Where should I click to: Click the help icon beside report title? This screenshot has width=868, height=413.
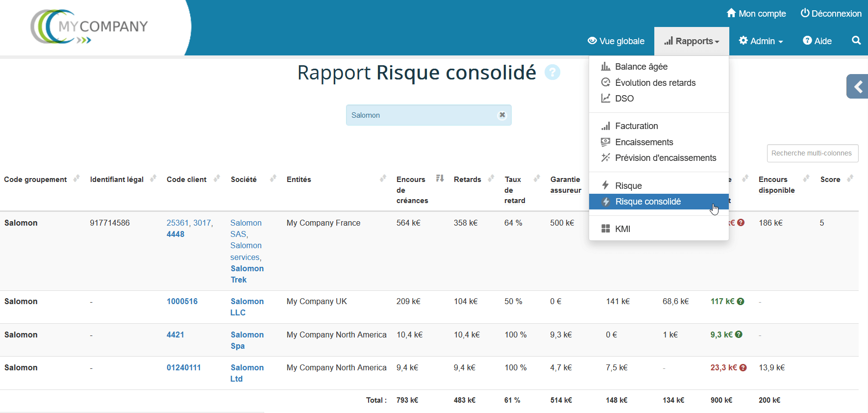(552, 73)
